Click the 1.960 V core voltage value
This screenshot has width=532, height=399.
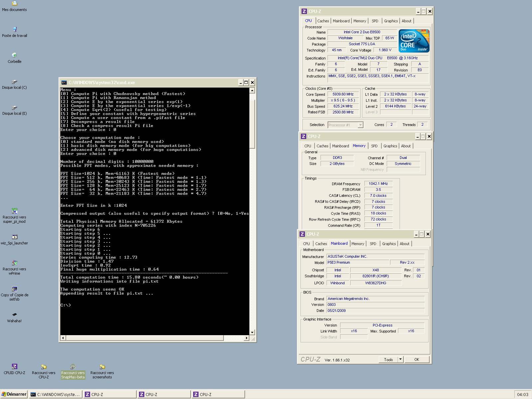[x=385, y=50]
